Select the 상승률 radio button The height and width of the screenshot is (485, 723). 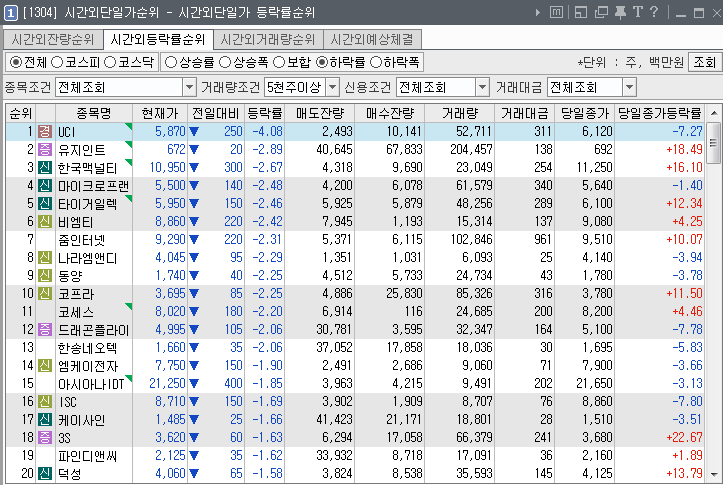pos(171,62)
